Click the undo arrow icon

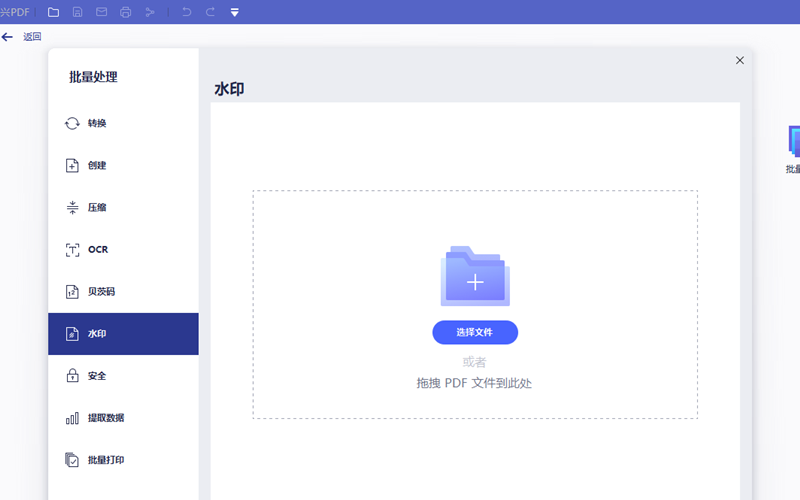click(186, 12)
